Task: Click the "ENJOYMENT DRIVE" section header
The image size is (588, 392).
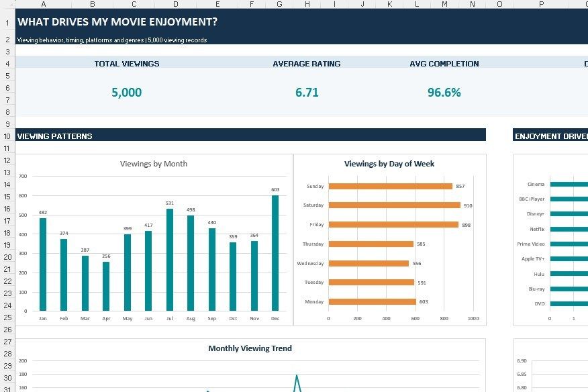Action: [551, 136]
